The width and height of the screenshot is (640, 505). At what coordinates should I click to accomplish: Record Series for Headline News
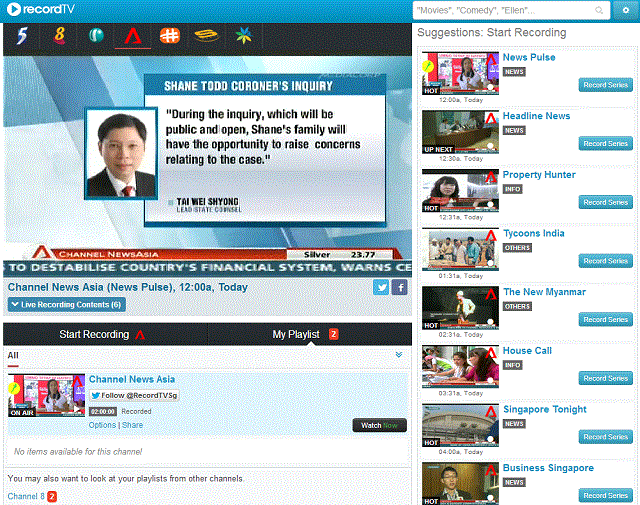click(605, 144)
